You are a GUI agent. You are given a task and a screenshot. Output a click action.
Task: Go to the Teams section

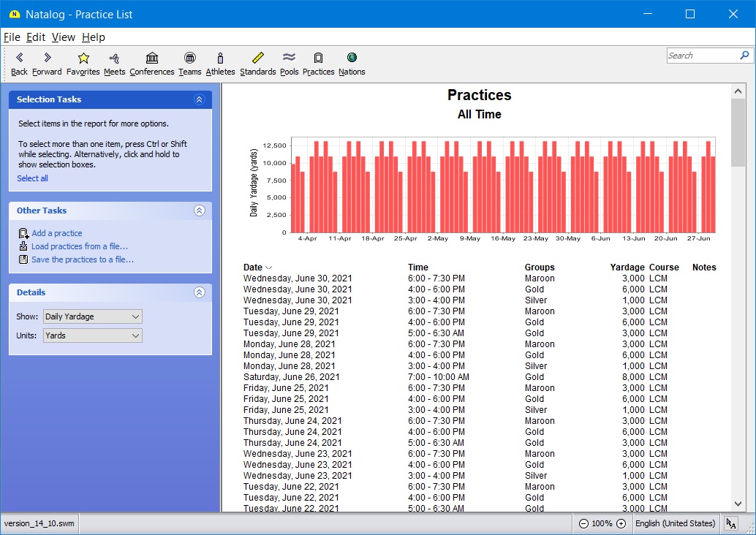click(189, 64)
